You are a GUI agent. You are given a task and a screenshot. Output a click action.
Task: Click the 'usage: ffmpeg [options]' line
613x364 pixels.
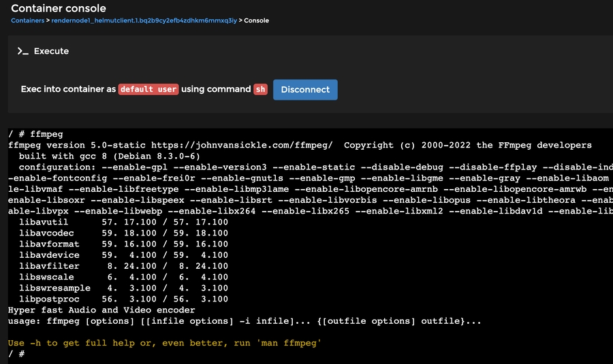(245, 321)
